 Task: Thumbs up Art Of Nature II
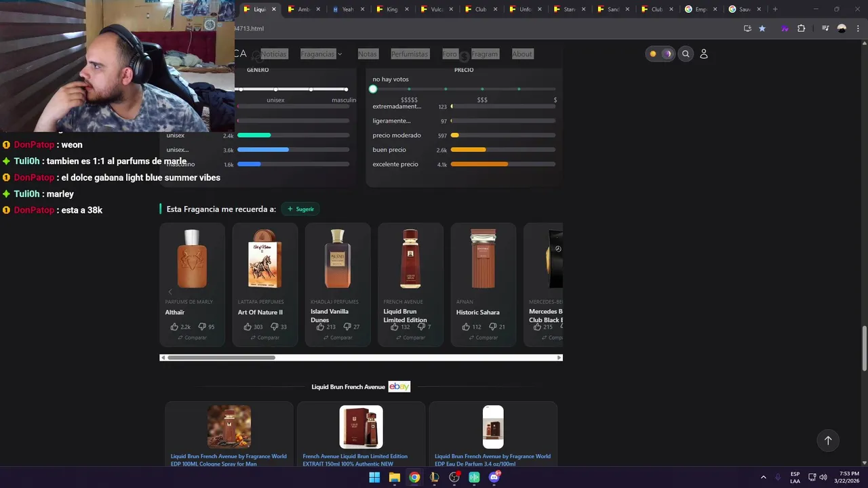pos(248,327)
